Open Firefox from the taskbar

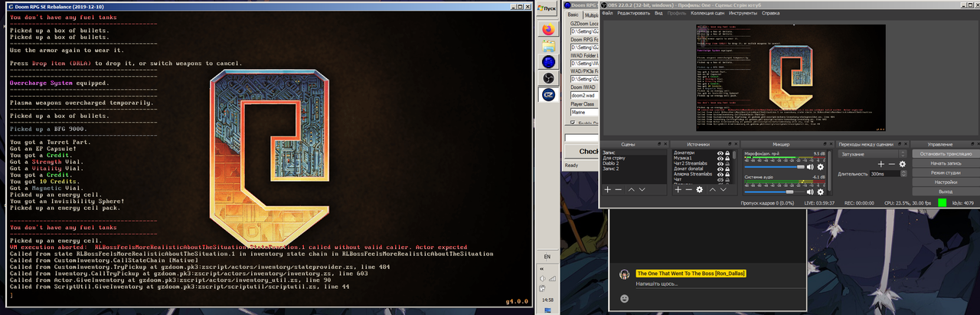547,28
